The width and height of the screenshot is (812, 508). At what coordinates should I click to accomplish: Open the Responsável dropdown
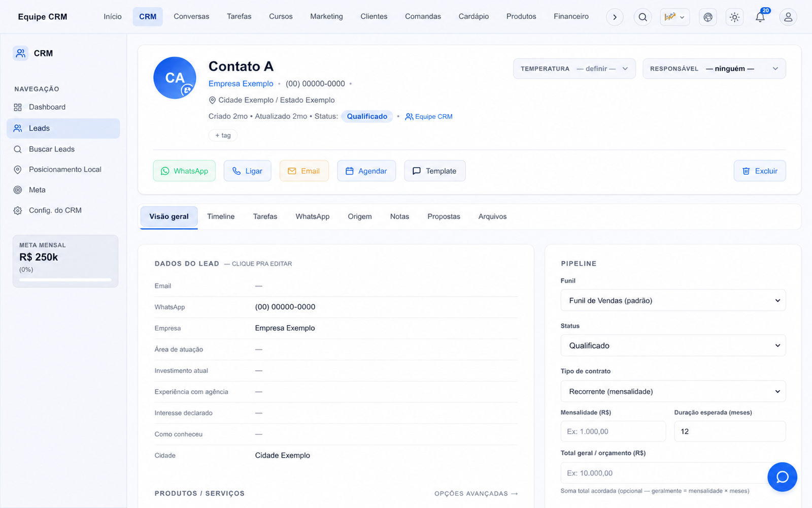[715, 69]
